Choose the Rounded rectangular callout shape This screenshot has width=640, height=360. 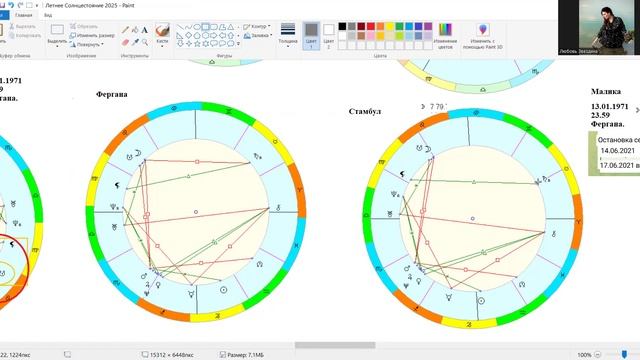click(x=214, y=44)
